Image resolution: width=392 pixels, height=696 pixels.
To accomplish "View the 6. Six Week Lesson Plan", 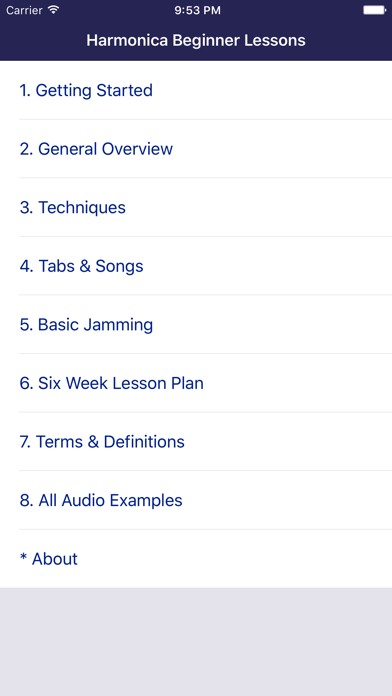I will pos(196,383).
